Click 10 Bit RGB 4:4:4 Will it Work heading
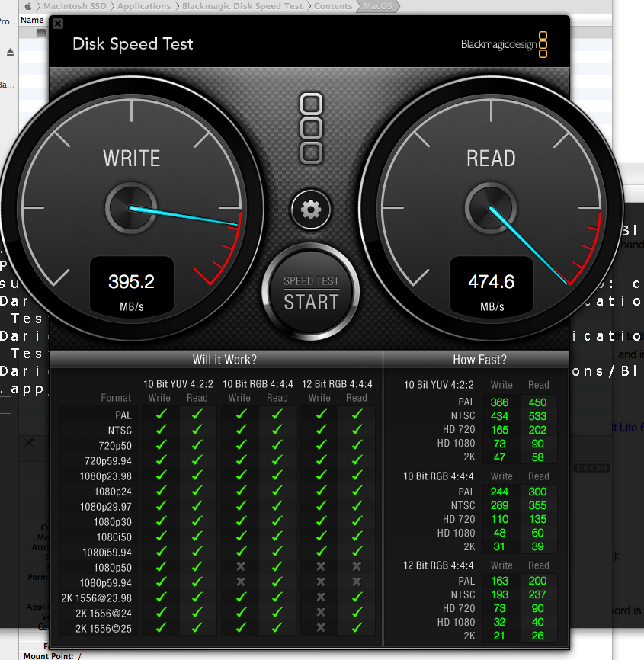 tap(258, 384)
